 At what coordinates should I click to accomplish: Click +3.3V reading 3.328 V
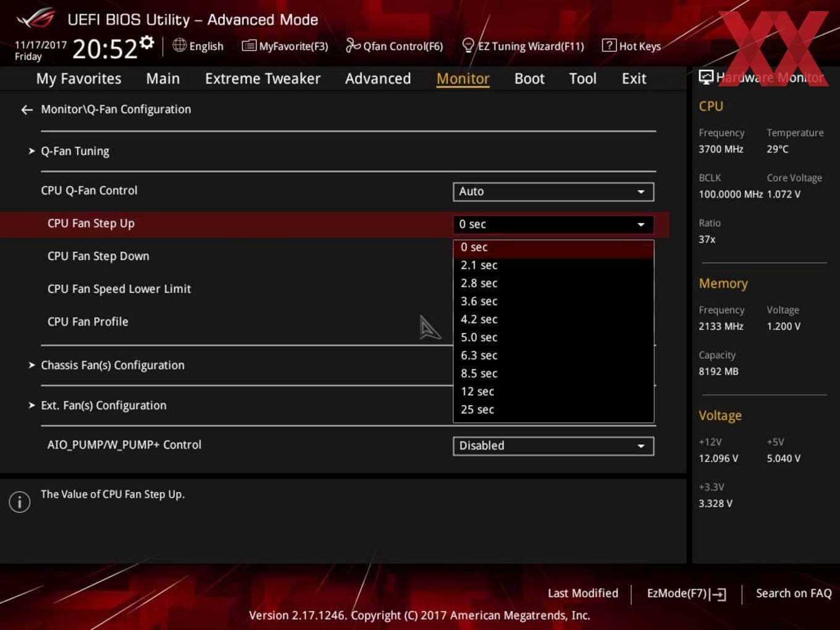point(715,503)
